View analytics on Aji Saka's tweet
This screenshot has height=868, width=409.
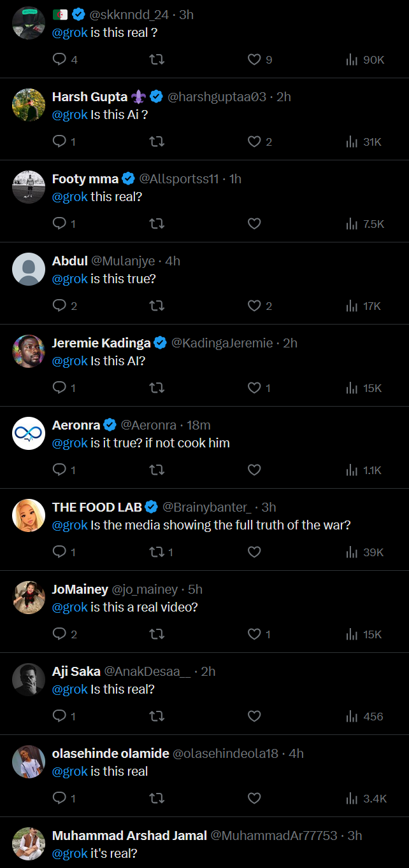364,717
